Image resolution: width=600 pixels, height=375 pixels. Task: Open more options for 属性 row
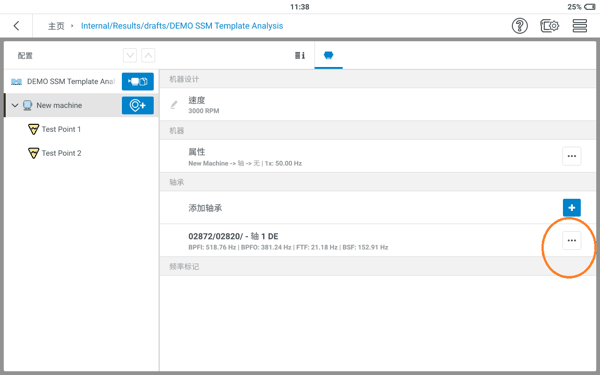click(x=572, y=156)
